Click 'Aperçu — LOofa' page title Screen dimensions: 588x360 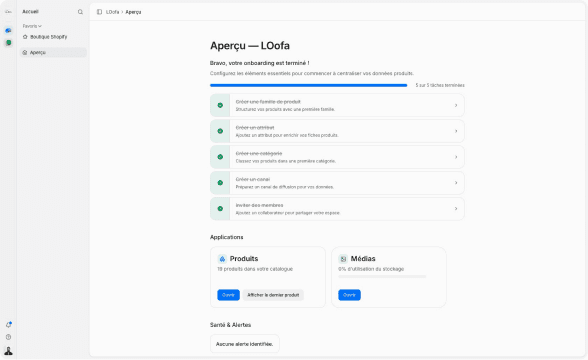pyautogui.click(x=250, y=46)
